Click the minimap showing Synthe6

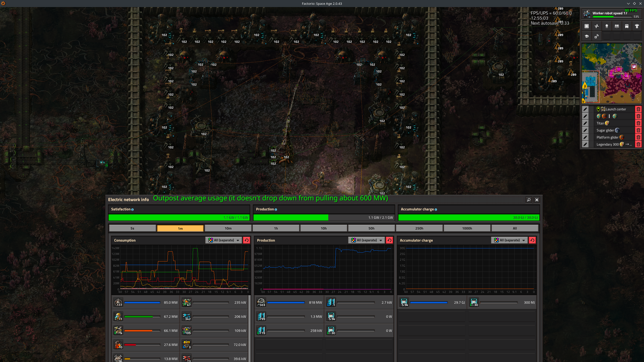612,73
